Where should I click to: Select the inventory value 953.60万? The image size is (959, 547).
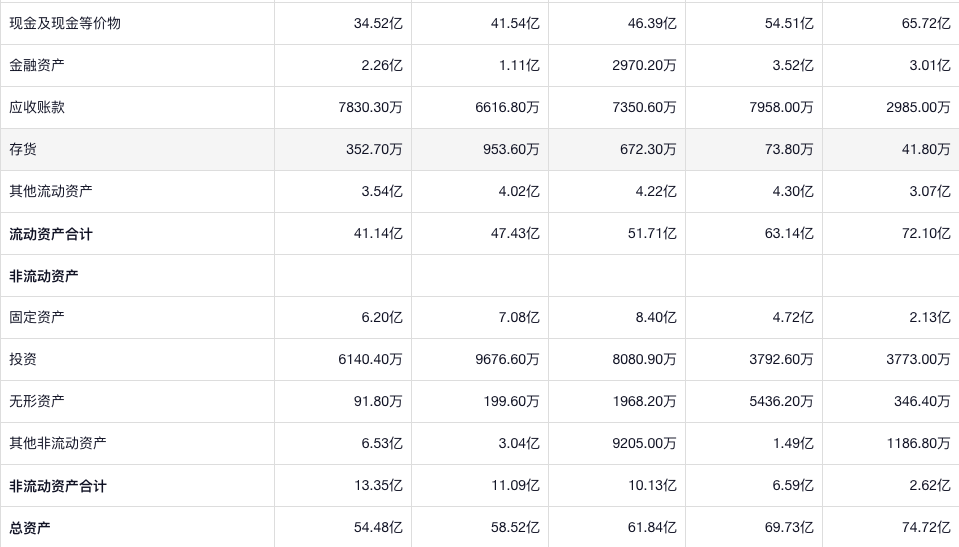(507, 149)
